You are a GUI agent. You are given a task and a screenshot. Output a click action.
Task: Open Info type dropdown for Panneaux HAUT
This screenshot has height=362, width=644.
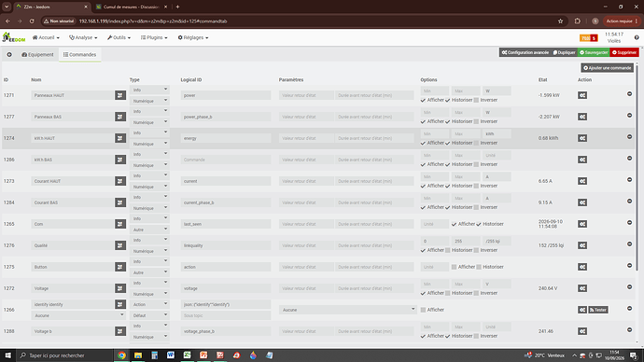click(149, 90)
